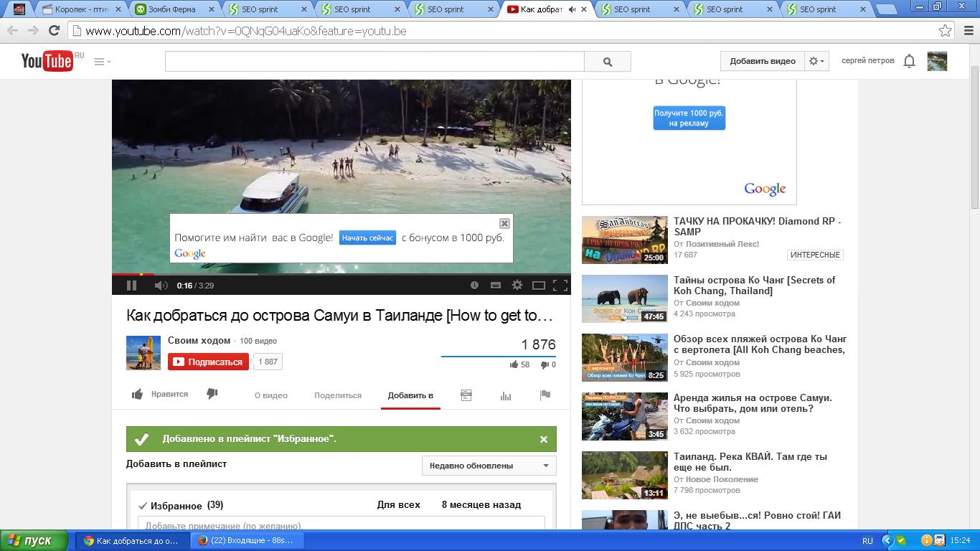This screenshot has width=980, height=551.
Task: Click the taskbar clock 15:24
Action: click(960, 541)
